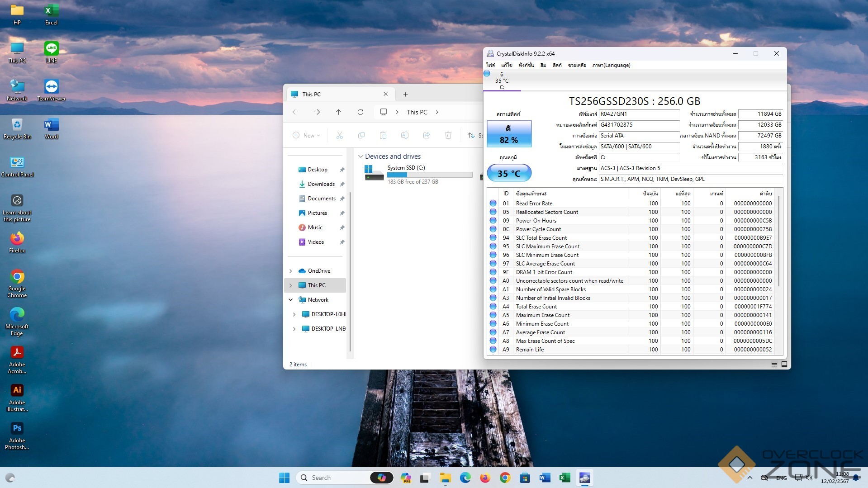This screenshot has height=488, width=868.
Task: Add a new File Explorer tab
Action: (x=405, y=95)
